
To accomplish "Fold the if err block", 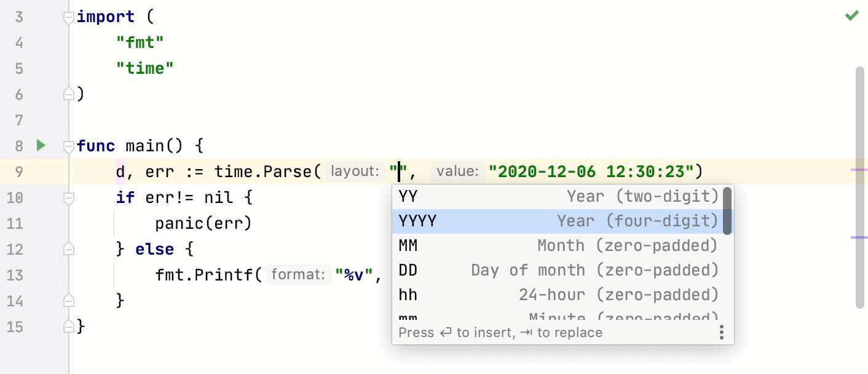I will [69, 198].
